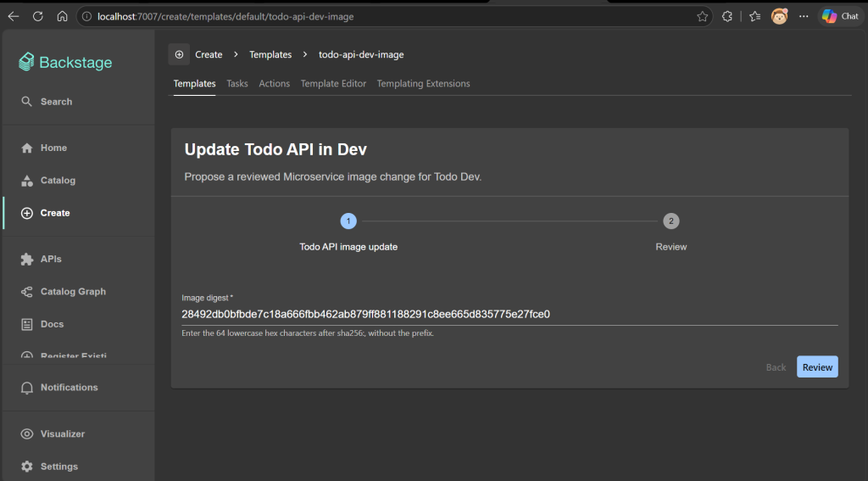This screenshot has height=481, width=868.
Task: Open the Template Editor tab
Action: tap(333, 84)
